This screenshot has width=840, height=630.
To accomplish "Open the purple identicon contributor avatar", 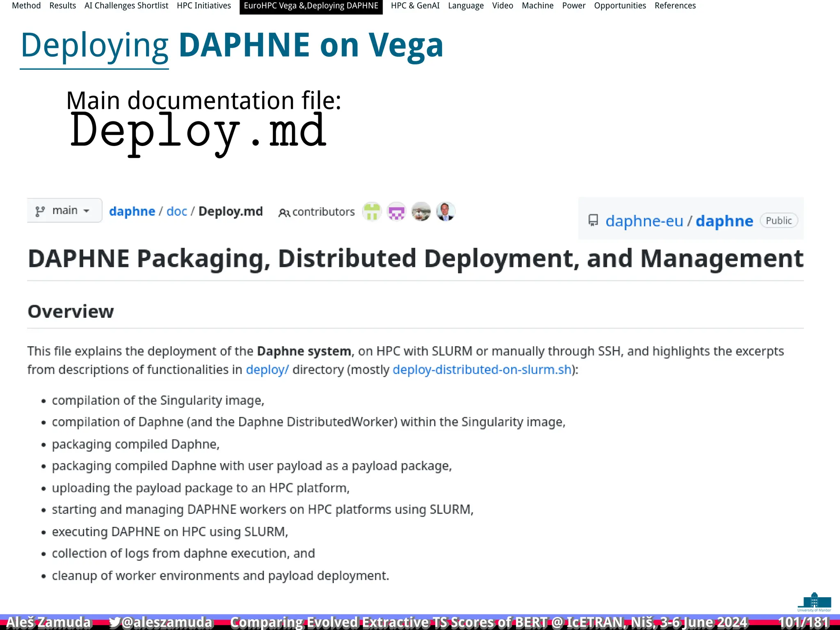I will (x=397, y=212).
